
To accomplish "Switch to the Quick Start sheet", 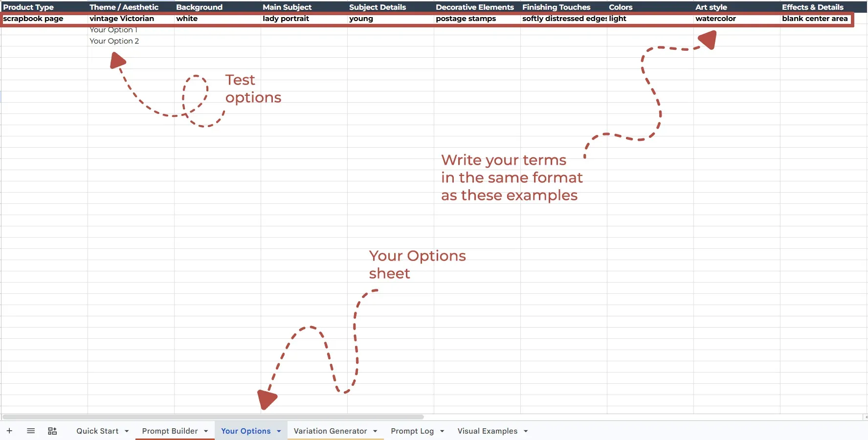I will [97, 431].
